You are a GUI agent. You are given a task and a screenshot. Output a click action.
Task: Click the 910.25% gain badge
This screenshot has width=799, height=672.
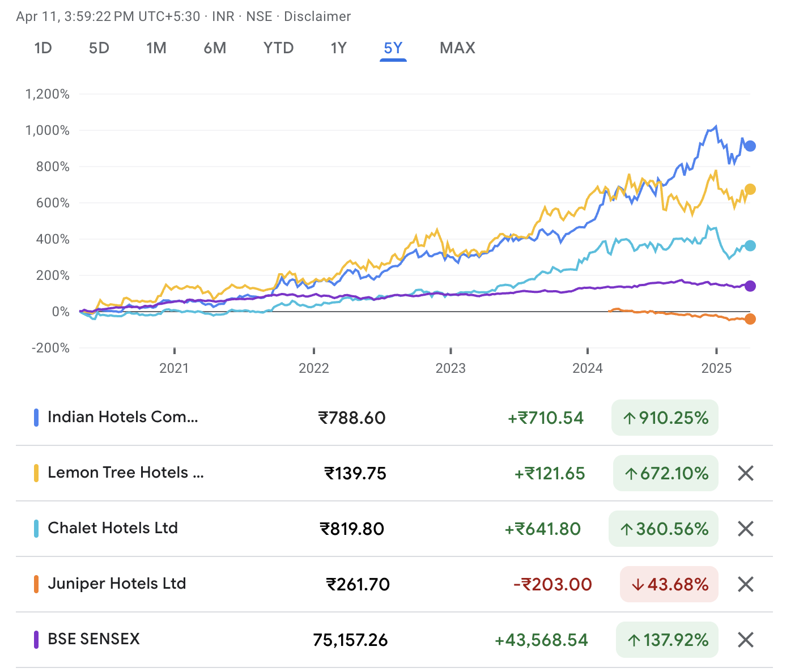click(x=665, y=418)
